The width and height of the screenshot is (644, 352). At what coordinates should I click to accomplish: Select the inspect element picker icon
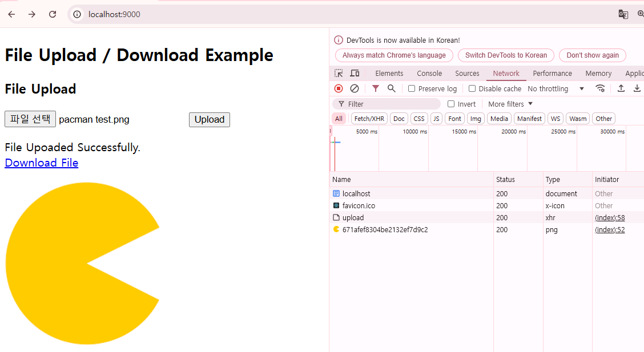click(x=339, y=74)
